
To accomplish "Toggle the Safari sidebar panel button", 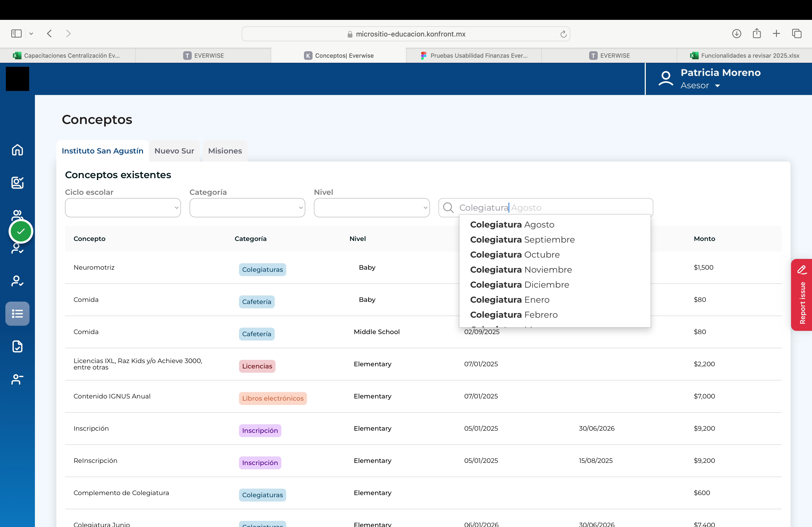I will [16, 33].
